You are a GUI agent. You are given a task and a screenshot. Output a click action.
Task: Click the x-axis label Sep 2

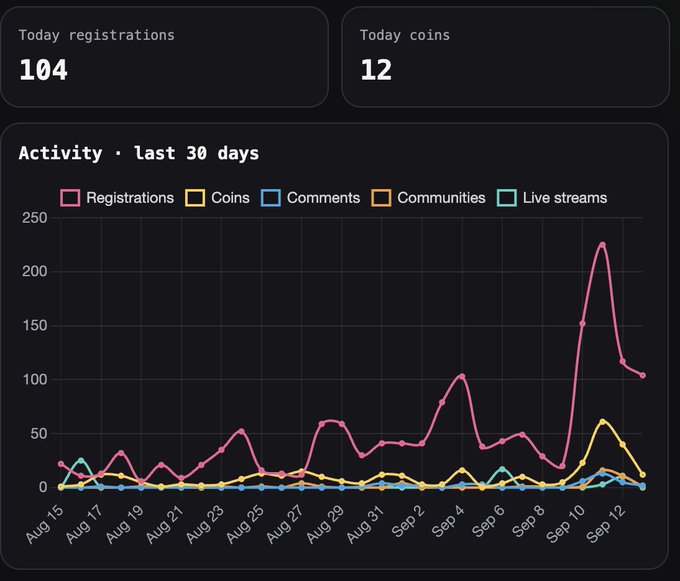click(x=409, y=522)
